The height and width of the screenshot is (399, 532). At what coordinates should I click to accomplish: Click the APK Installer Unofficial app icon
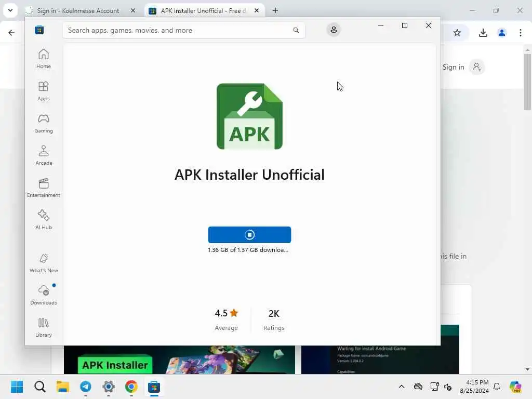pos(249,116)
